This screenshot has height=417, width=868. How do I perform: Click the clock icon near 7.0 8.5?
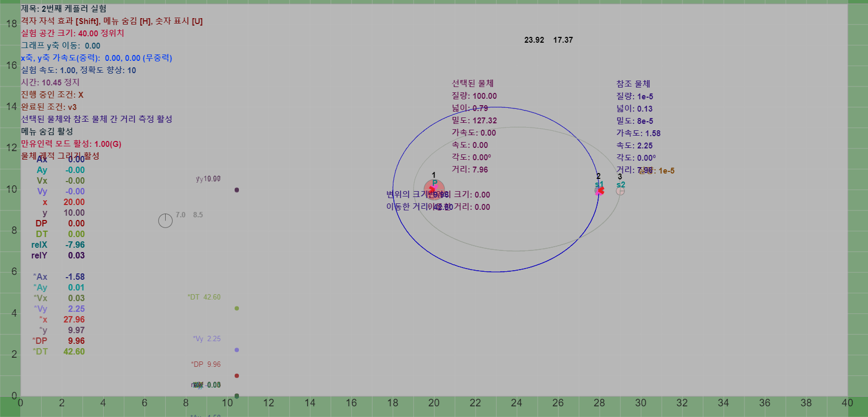coord(165,221)
